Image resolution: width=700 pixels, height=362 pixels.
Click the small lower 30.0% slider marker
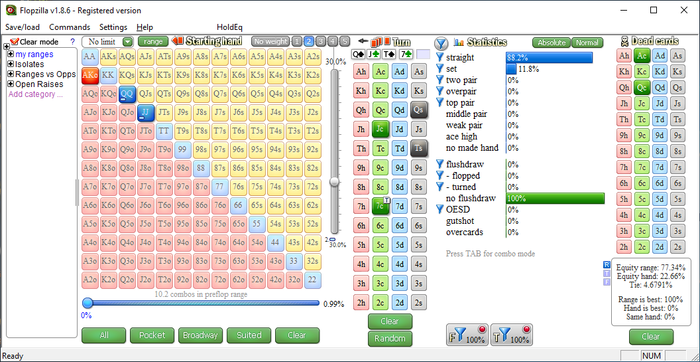click(x=332, y=240)
